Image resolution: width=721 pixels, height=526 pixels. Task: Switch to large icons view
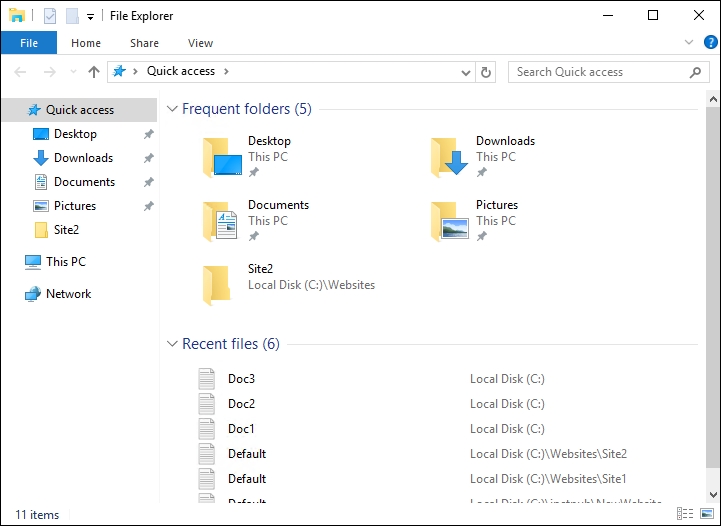pyautogui.click(x=706, y=514)
